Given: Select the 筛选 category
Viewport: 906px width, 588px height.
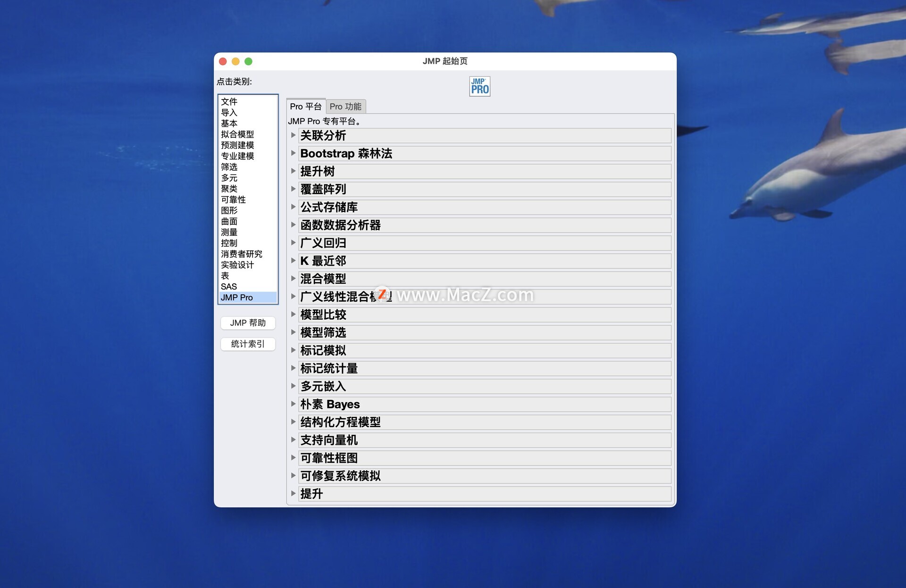Looking at the screenshot, I should (x=248, y=167).
